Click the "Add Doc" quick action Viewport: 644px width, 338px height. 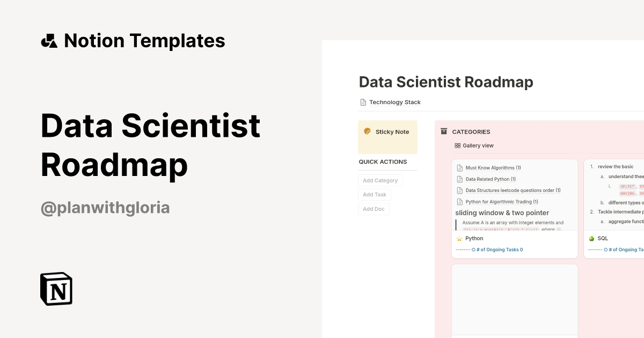pos(374,209)
